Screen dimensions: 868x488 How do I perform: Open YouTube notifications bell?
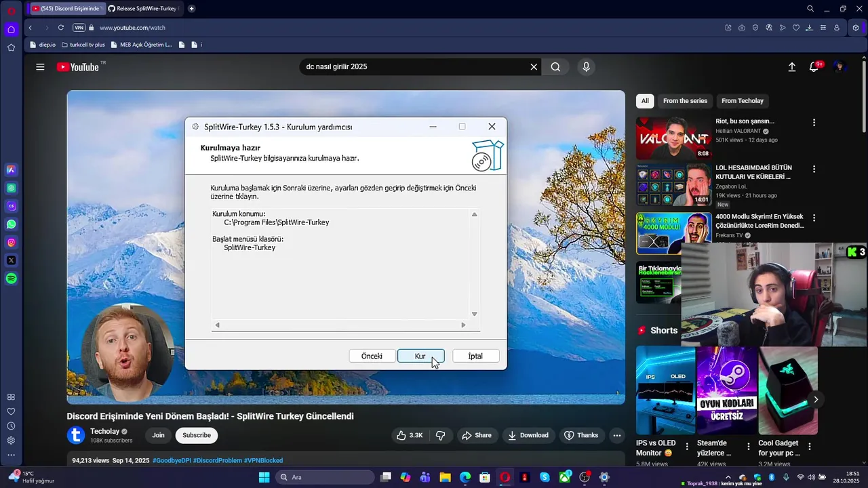coord(814,67)
